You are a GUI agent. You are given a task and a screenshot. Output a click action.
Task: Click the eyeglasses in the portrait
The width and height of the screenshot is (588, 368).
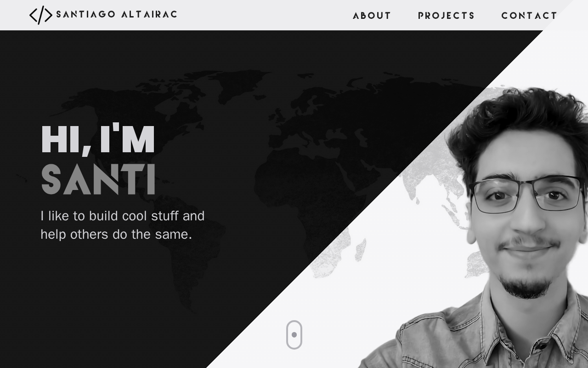pyautogui.click(x=527, y=195)
